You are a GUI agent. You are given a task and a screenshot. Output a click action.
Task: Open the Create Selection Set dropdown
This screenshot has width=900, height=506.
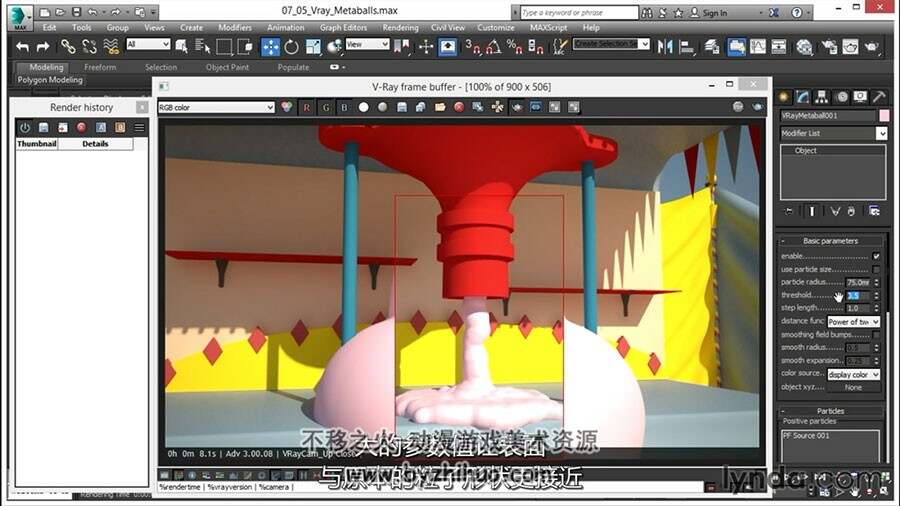pyautogui.click(x=611, y=44)
